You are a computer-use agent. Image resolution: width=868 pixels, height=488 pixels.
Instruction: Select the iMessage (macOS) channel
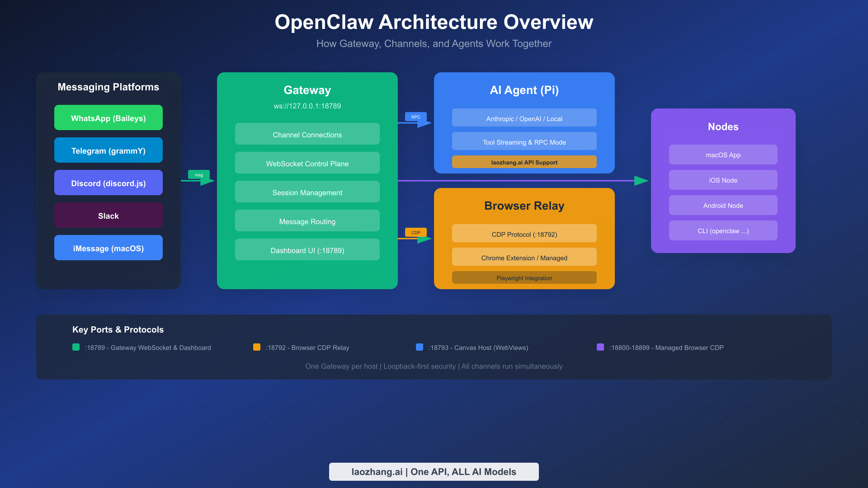108,248
